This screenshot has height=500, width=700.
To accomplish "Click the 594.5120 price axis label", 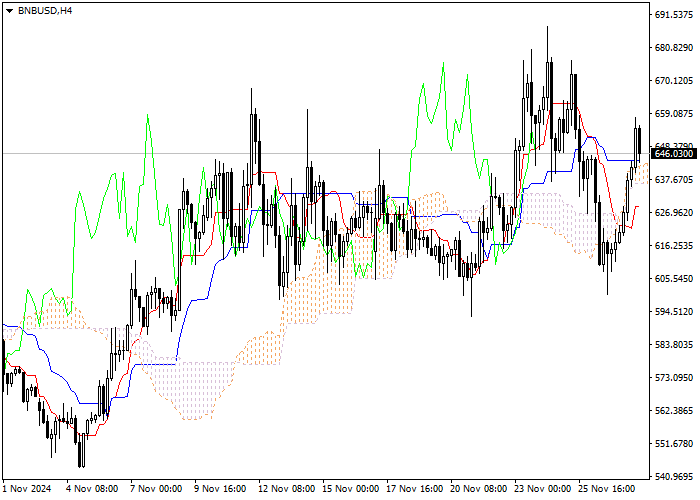I will (x=674, y=312).
